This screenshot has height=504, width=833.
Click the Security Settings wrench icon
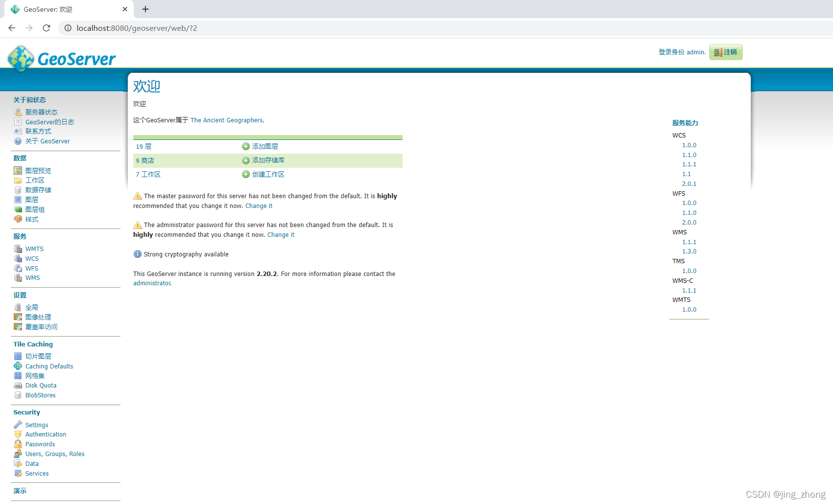pyautogui.click(x=18, y=425)
